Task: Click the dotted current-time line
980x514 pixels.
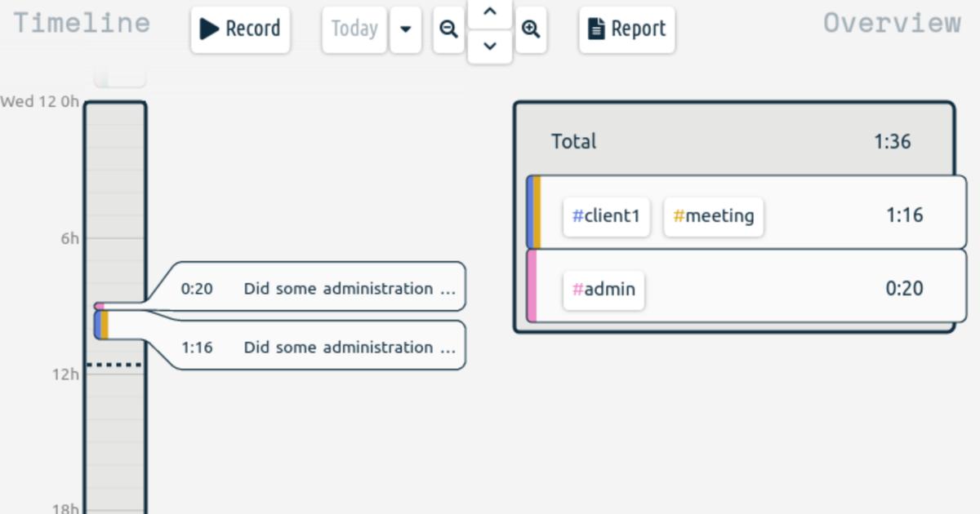Action: 115,365
